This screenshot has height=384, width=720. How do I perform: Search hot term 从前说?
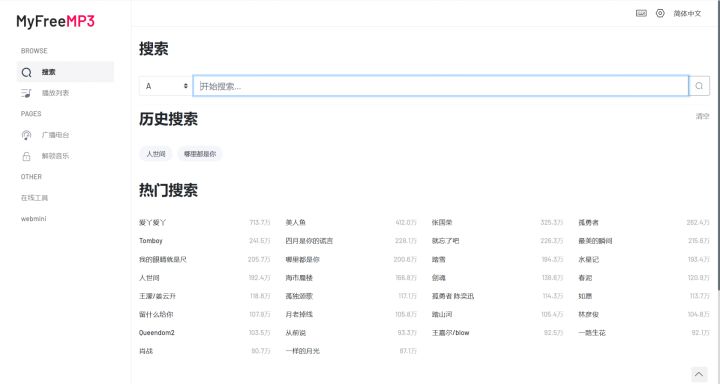(x=296, y=333)
